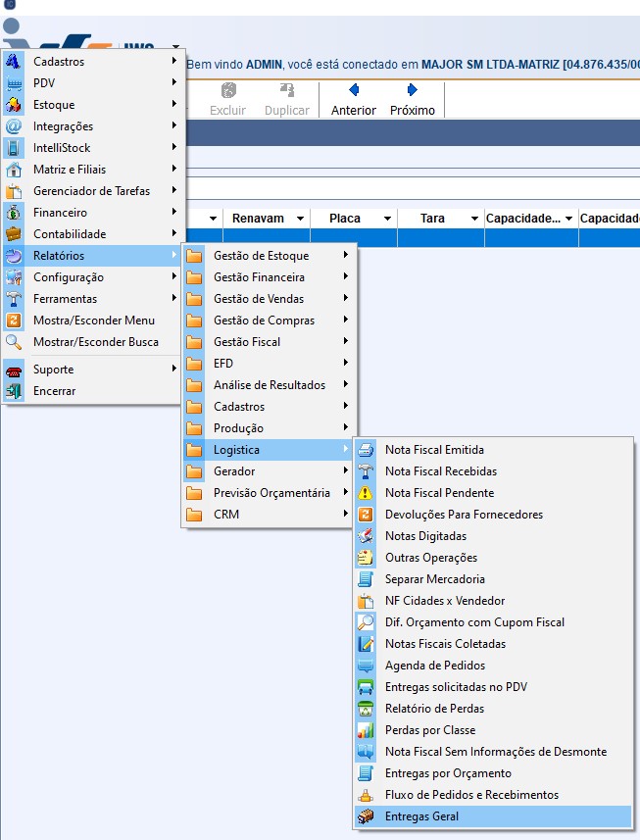The image size is (640, 840).
Task: Click the Matriz e Filiais house icon
Action: 14,170
